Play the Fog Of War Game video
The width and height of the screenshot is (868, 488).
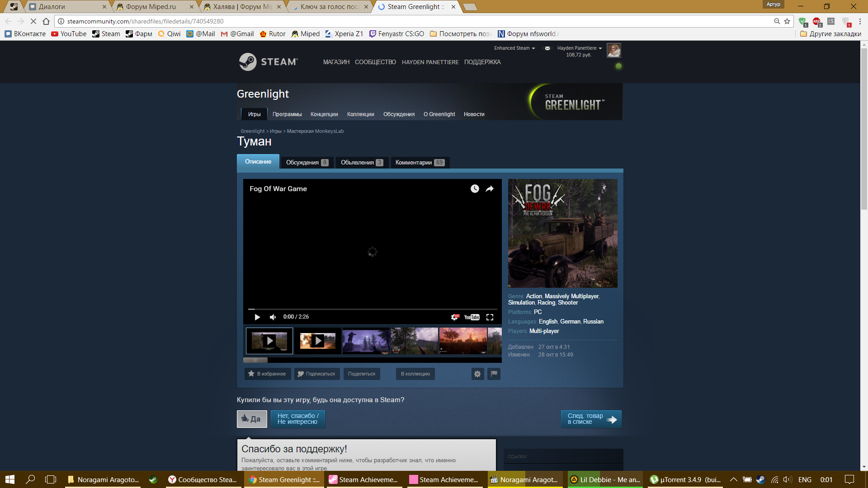(x=257, y=317)
